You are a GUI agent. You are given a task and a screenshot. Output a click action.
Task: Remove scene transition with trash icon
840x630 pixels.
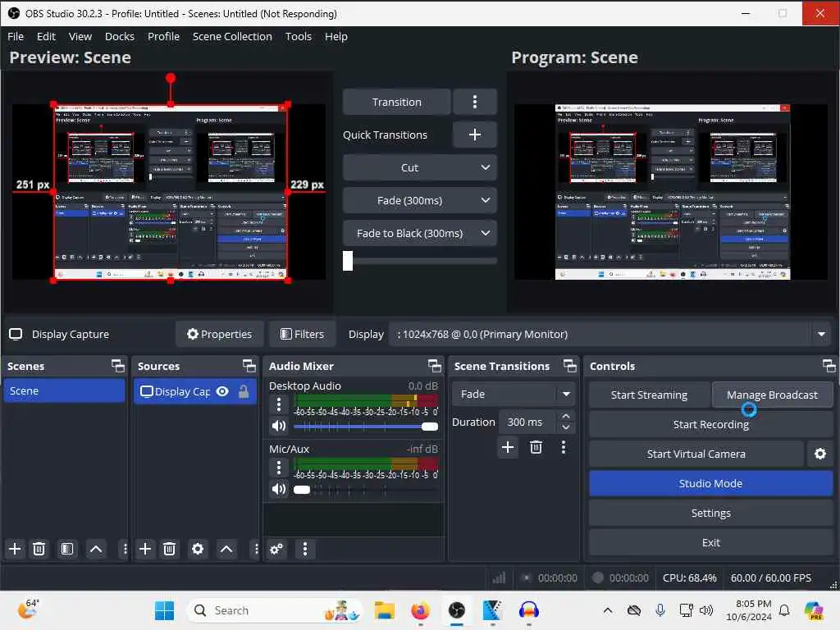(x=536, y=447)
